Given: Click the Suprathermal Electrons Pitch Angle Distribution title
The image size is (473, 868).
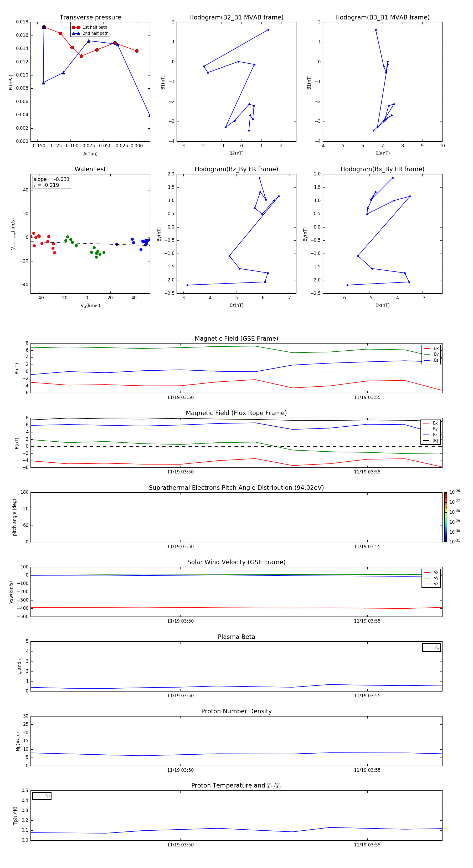Looking at the screenshot, I should pos(236,488).
